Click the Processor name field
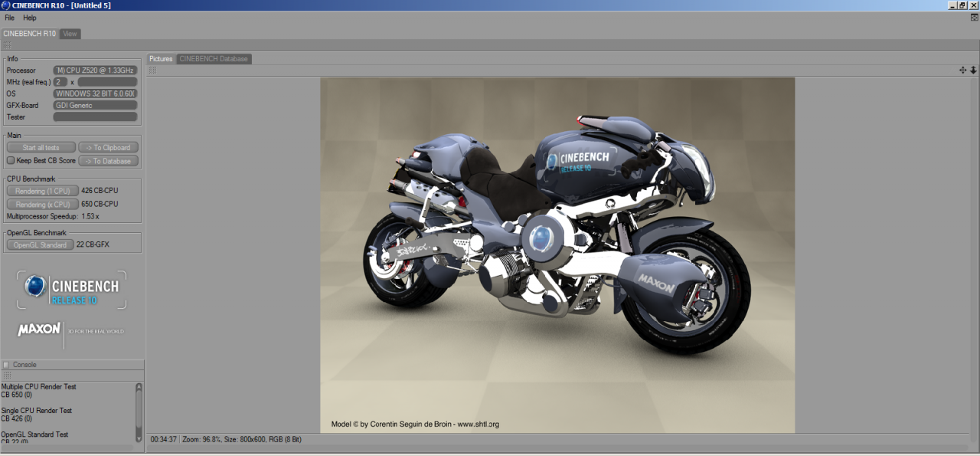The width and height of the screenshot is (980, 456). [x=95, y=71]
